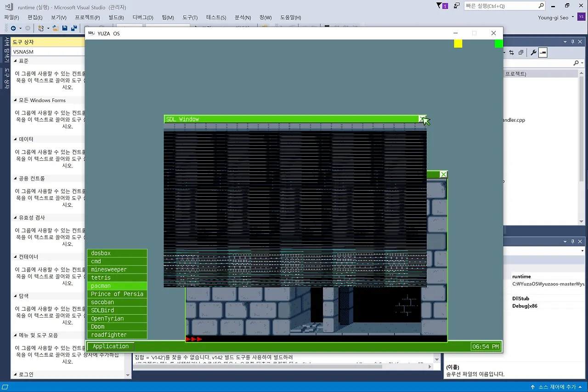
Task: Collapse the 유효성 검사 toolbox group
Action: tap(15, 217)
